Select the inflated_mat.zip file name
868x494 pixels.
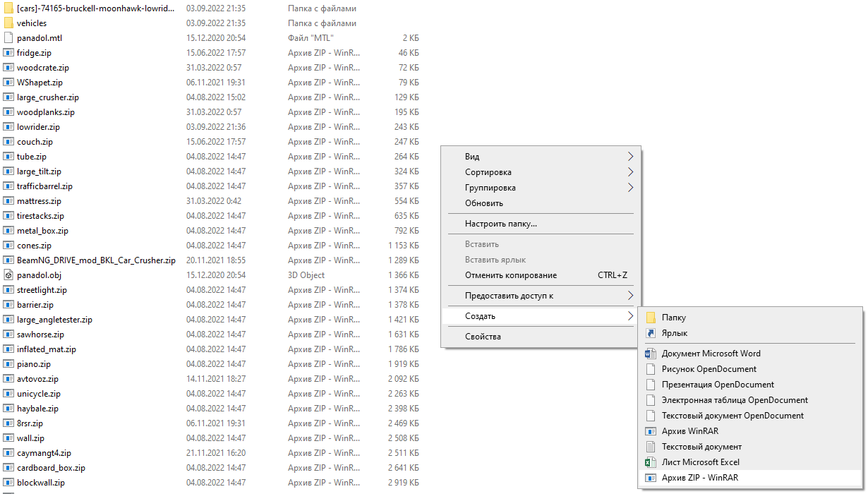coord(47,349)
